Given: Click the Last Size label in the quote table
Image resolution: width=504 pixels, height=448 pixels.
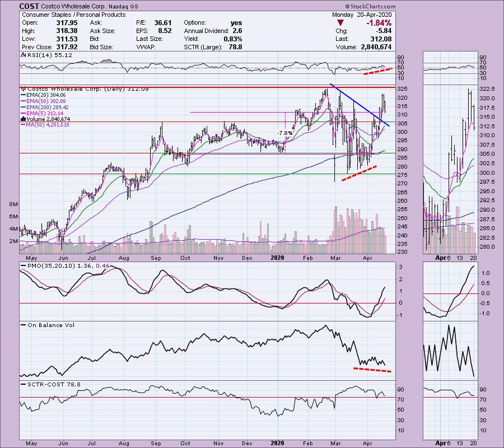Looking at the screenshot, I should [x=149, y=39].
